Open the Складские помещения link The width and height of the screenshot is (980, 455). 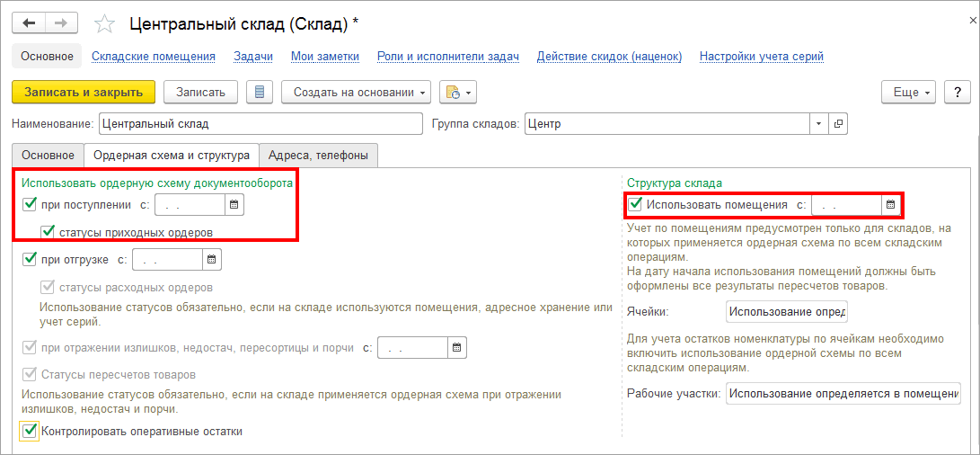click(x=154, y=57)
